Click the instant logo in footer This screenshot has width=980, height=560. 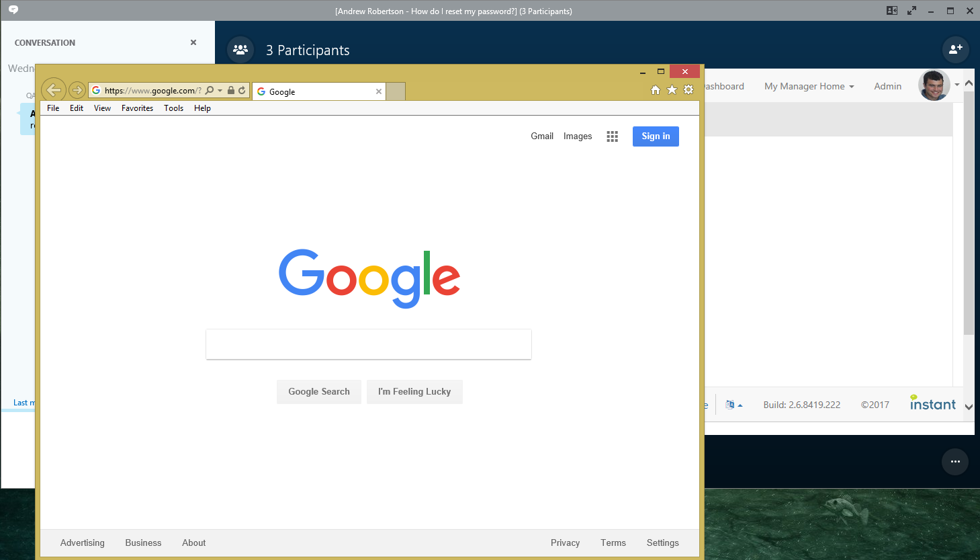pos(933,403)
